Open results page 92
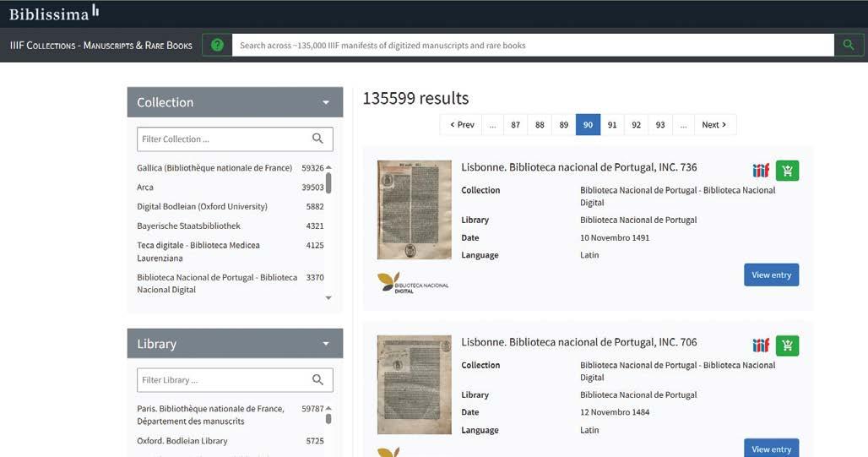 (636, 125)
